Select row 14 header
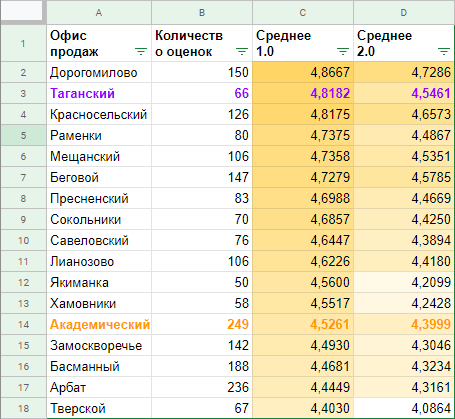The image size is (455, 419). [x=23, y=324]
